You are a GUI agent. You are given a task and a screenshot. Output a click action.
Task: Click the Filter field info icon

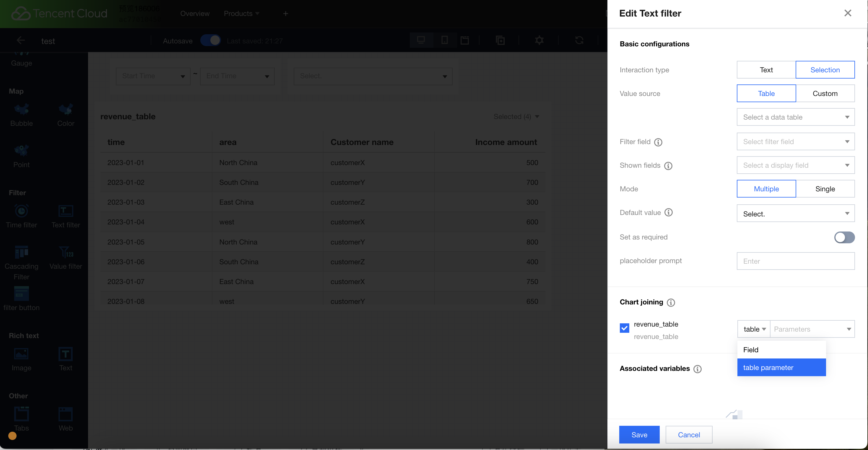[658, 142]
